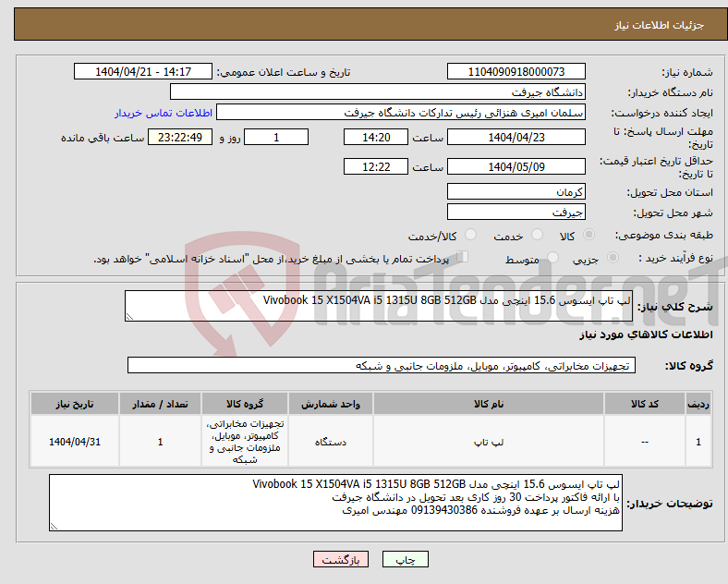Click the ردیف column header
The width and height of the screenshot is (728, 584).
point(698,404)
